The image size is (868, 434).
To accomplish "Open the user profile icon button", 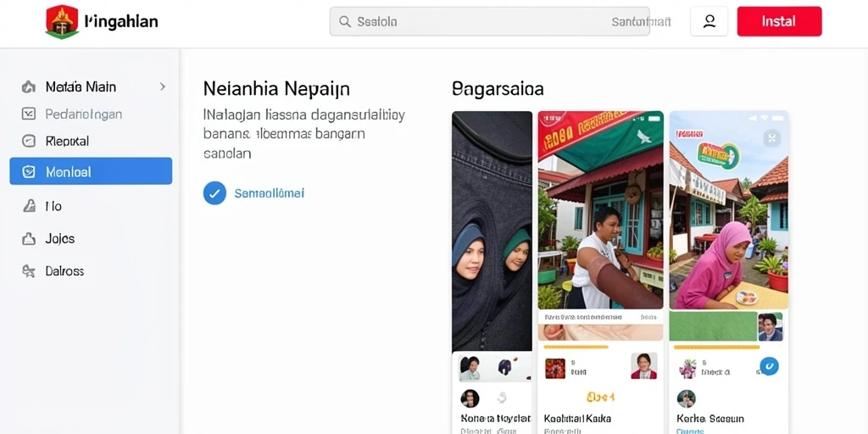I will [x=709, y=21].
